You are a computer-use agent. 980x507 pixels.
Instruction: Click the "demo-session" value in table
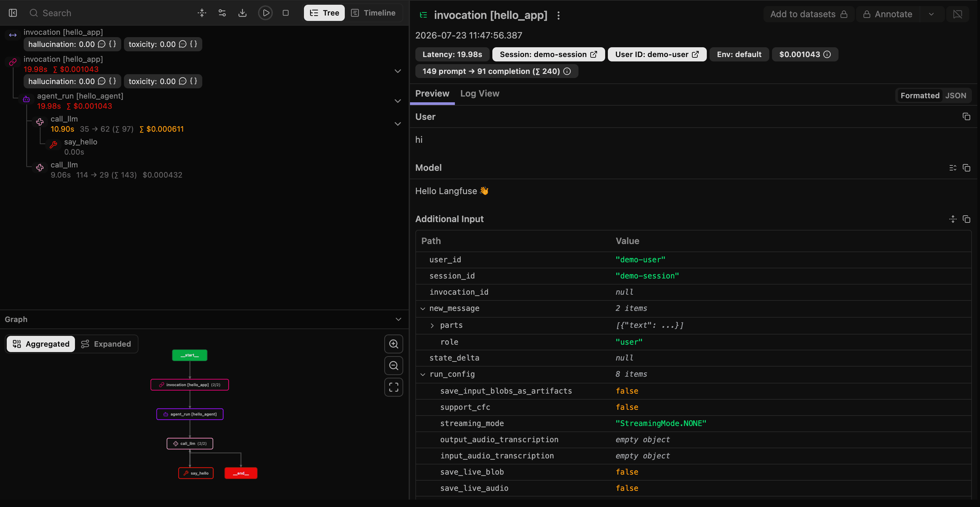coord(647,276)
